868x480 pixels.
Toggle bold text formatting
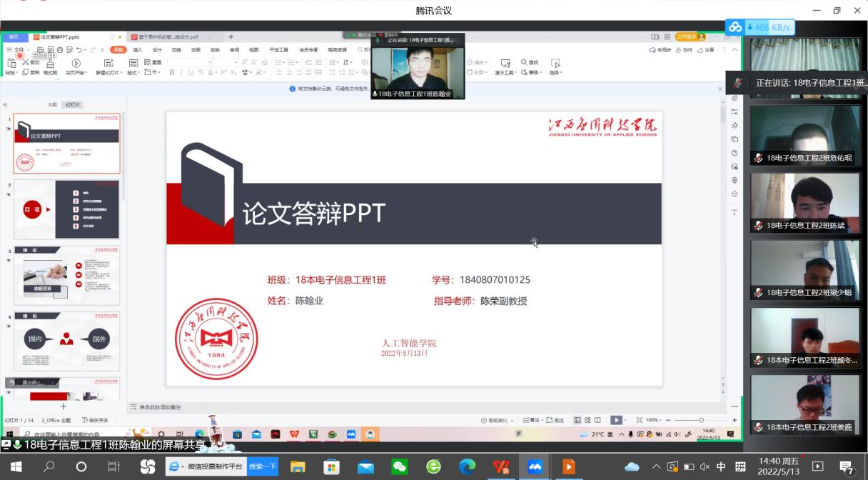[x=171, y=72]
